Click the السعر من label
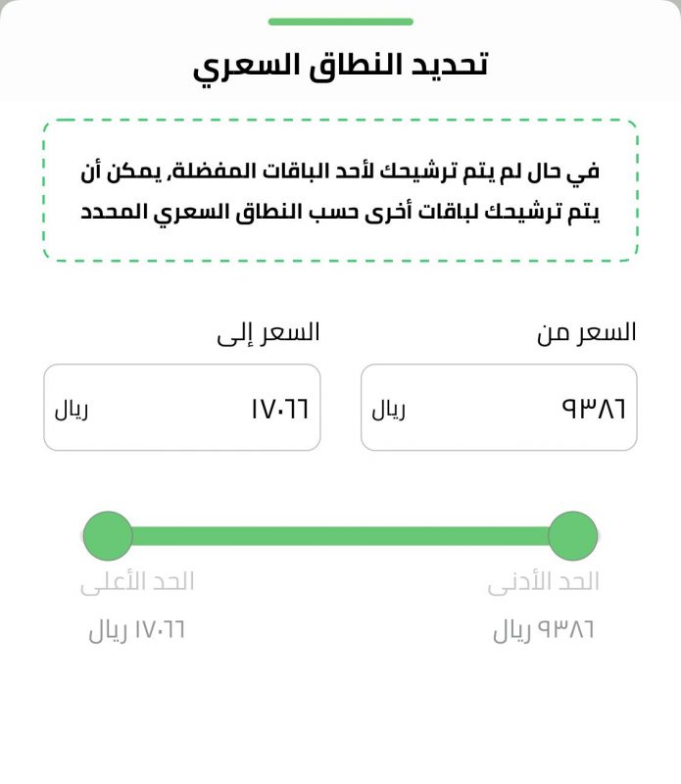Viewport: 681px width, 784px height. [587, 333]
